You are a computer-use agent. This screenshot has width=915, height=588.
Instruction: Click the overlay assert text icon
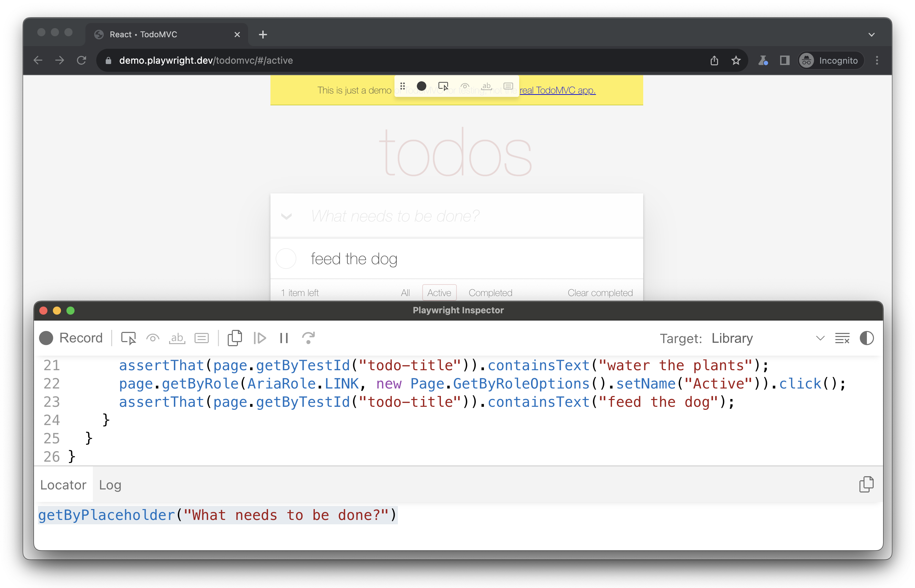tap(486, 86)
